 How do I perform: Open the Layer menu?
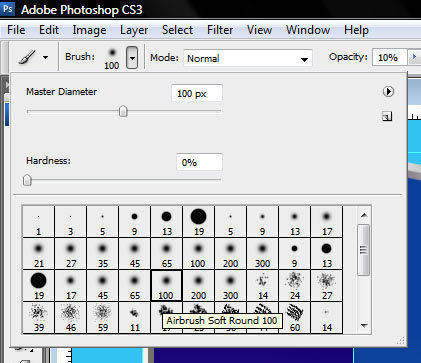(x=134, y=30)
